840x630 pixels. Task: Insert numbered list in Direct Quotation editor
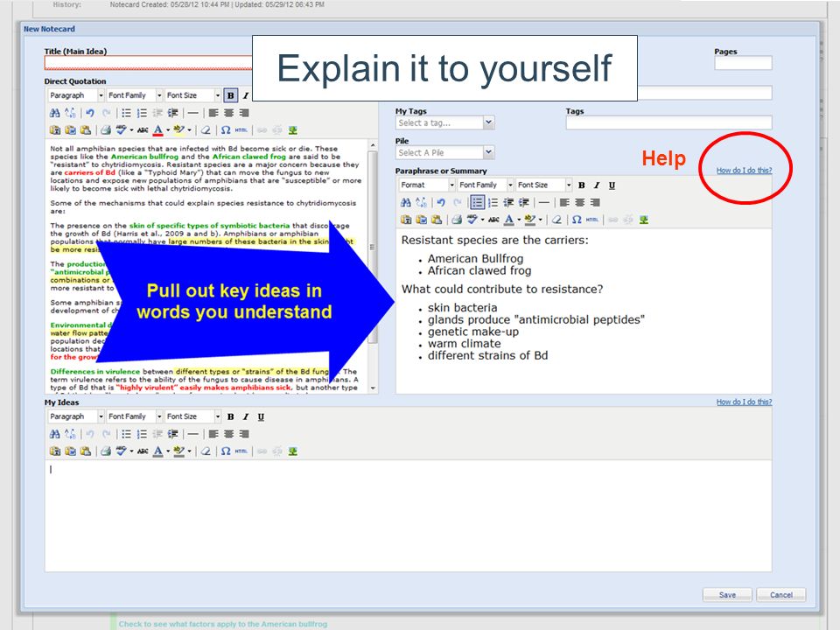tap(142, 113)
